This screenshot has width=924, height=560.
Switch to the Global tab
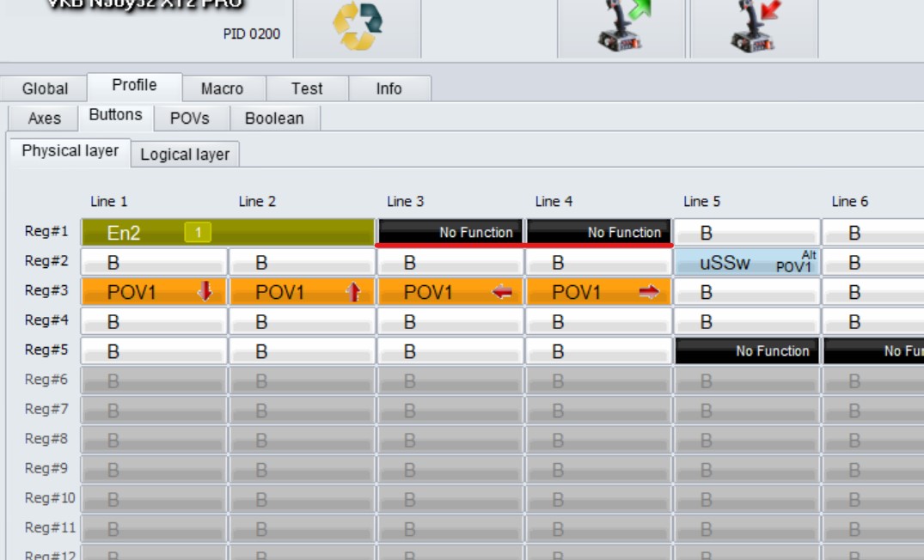point(45,88)
